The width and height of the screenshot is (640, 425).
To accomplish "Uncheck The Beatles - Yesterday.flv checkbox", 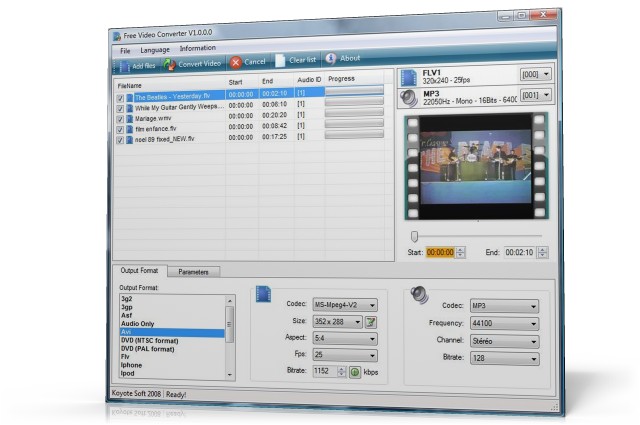I will tap(120, 96).
